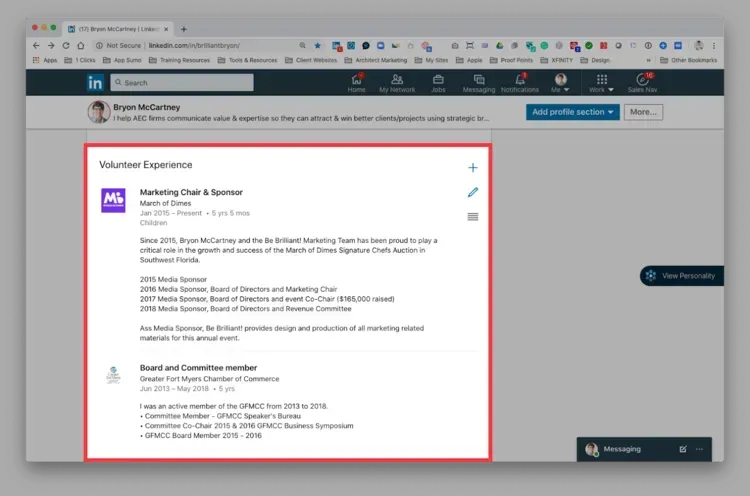Image resolution: width=750 pixels, height=496 pixels.
Task: Open the Architect Marketing bookmark folder
Action: (375, 60)
